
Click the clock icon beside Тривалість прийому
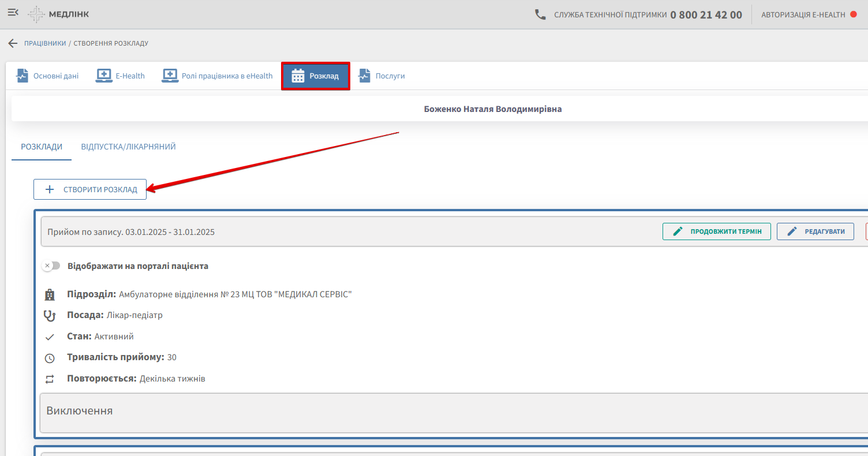(x=50, y=358)
